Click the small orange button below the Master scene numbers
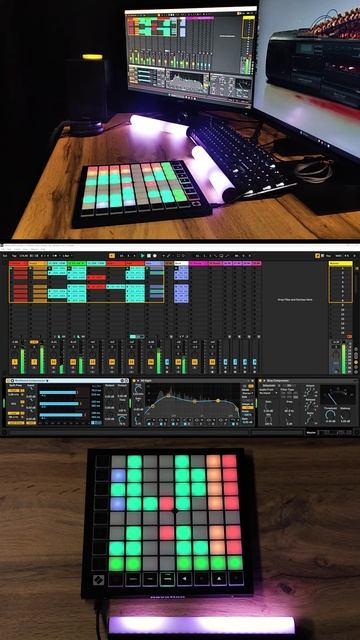This screenshot has width=360, height=640. [x=349, y=337]
